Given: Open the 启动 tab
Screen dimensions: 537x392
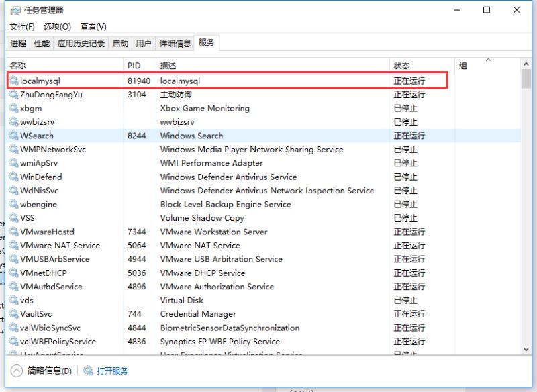Looking at the screenshot, I should tap(120, 44).
